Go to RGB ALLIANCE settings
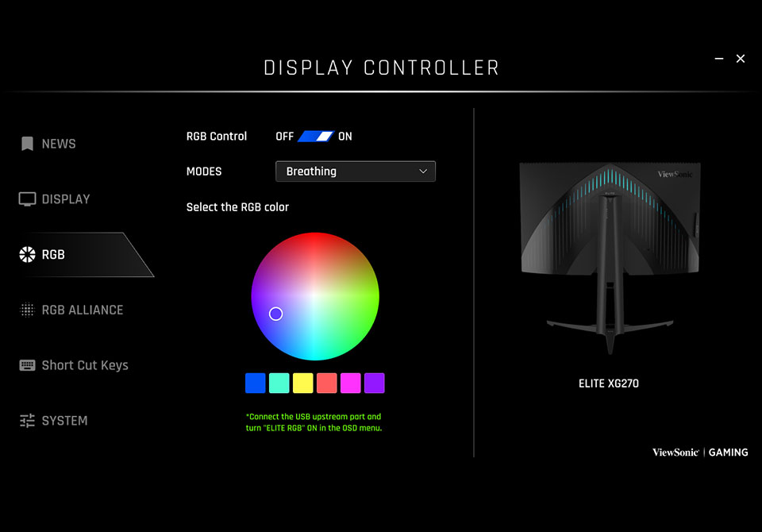The width and height of the screenshot is (762, 532). [83, 310]
